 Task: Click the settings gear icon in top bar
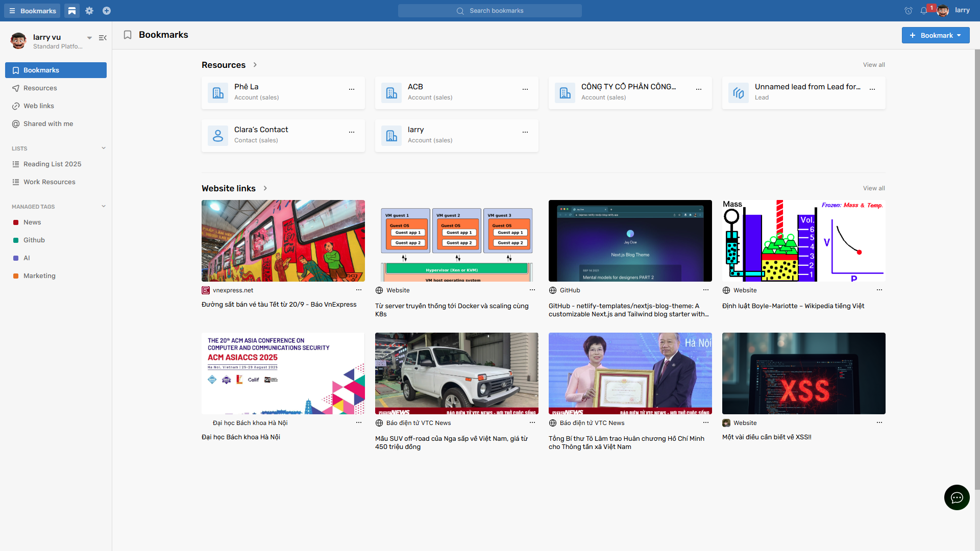pyautogui.click(x=89, y=11)
